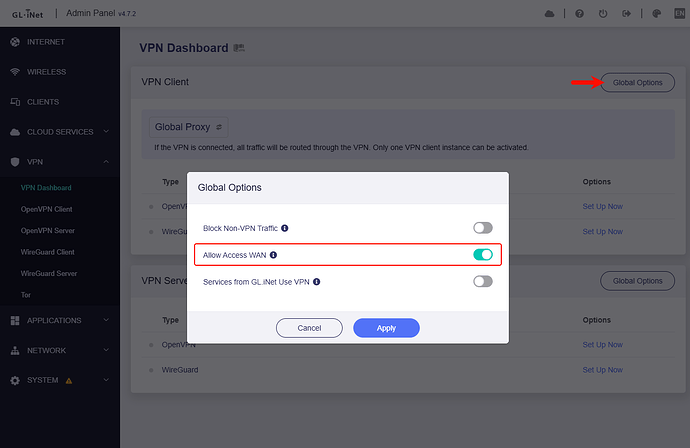Image resolution: width=690 pixels, height=448 pixels.
Task: Click Set Up Now for VPN Server WireGuard
Action: [602, 369]
